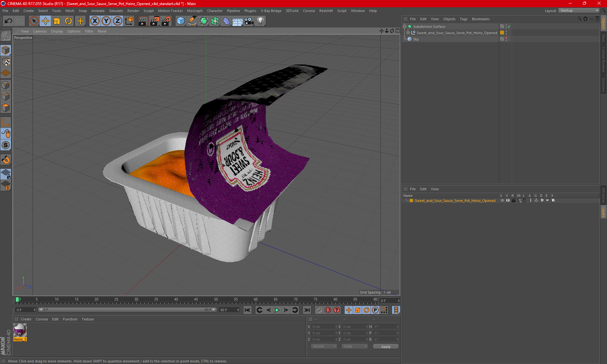Click the timeline range slider bar

(x=128, y=310)
